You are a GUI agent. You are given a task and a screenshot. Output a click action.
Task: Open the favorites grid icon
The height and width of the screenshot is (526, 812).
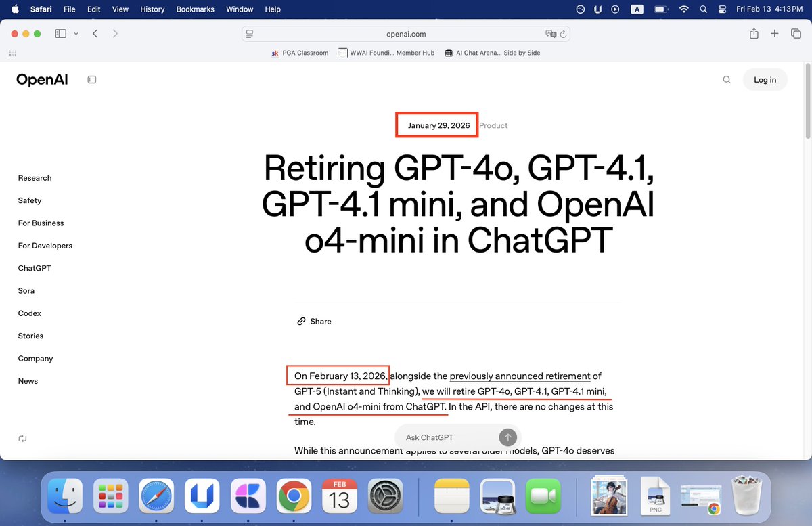13,53
